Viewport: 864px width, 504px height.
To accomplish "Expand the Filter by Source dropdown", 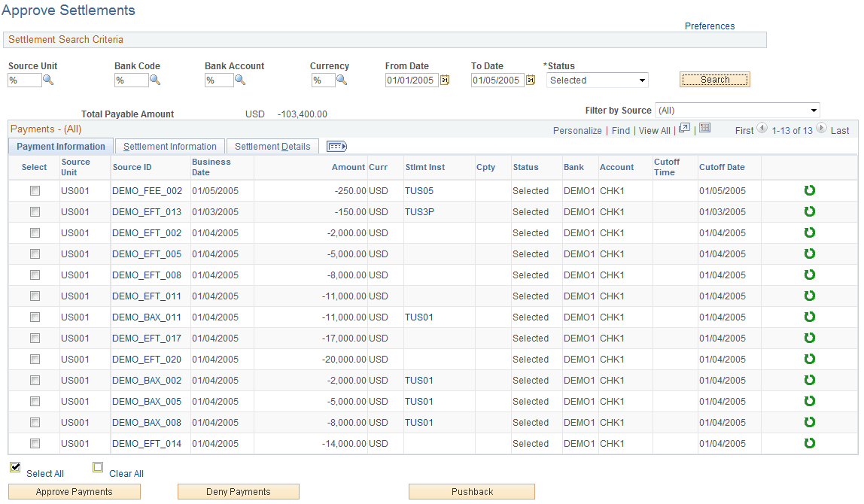I will pyautogui.click(x=738, y=110).
